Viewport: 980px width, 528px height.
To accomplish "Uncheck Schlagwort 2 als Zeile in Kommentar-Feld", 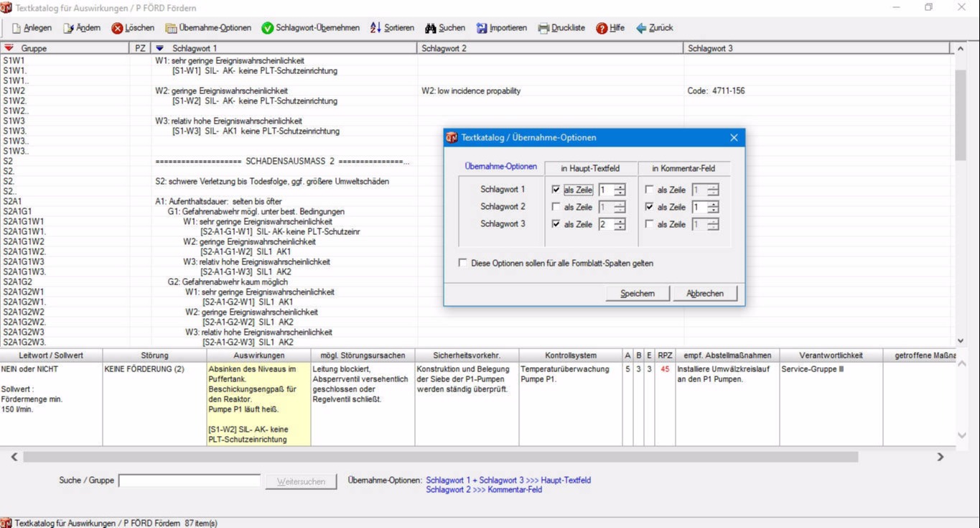I will (649, 207).
